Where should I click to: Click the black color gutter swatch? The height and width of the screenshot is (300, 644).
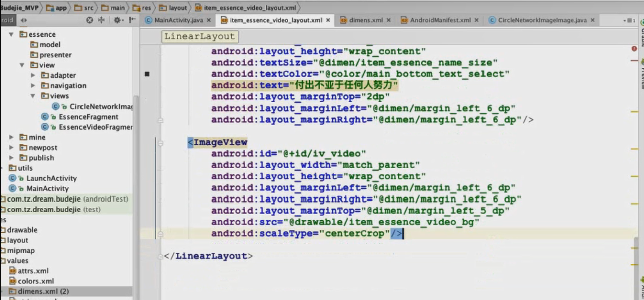(147, 74)
